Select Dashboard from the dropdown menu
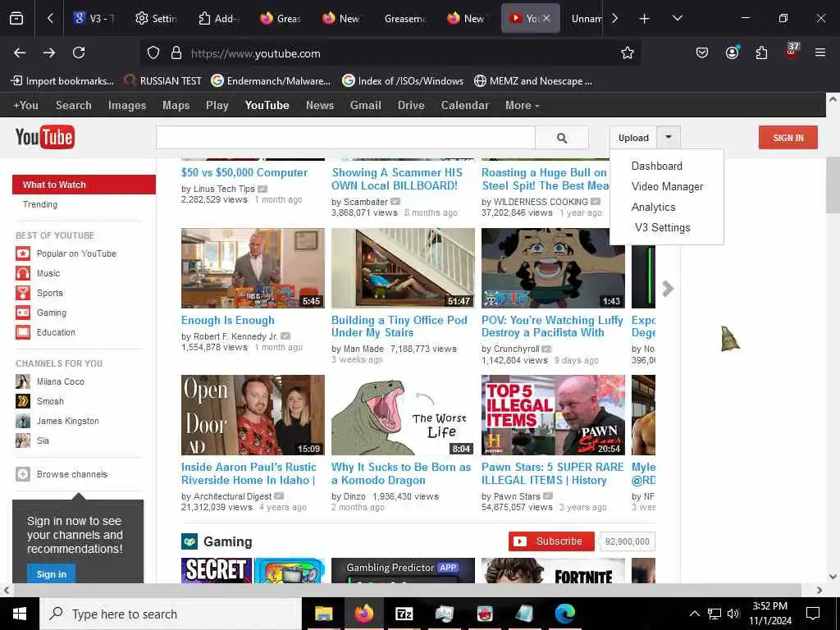Viewport: 840px width, 630px height. (x=657, y=166)
